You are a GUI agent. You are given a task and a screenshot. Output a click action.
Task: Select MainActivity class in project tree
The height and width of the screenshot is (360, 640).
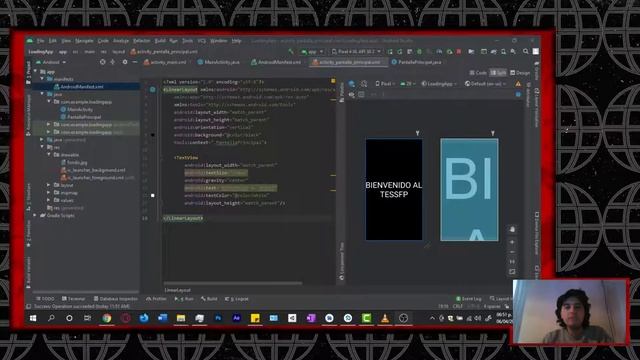coord(77,109)
